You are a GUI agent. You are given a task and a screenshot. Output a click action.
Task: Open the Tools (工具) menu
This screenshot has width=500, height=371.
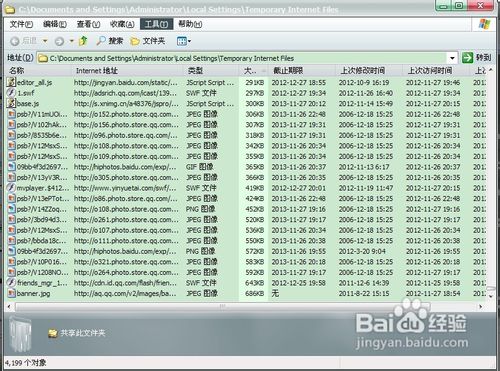click(156, 24)
